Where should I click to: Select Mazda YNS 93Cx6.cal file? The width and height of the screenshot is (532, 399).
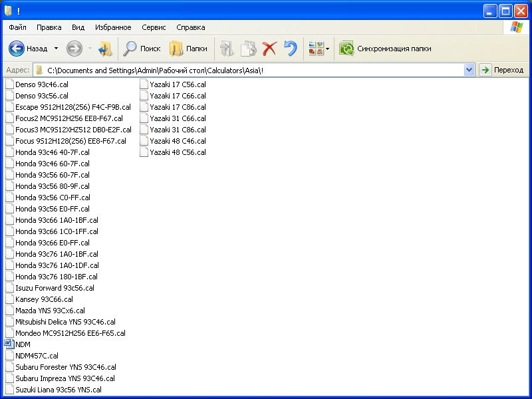pyautogui.click(x=45, y=311)
